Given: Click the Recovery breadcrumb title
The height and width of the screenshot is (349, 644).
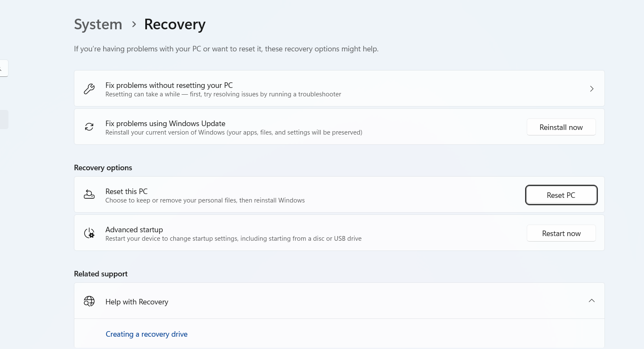Looking at the screenshot, I should 175,24.
